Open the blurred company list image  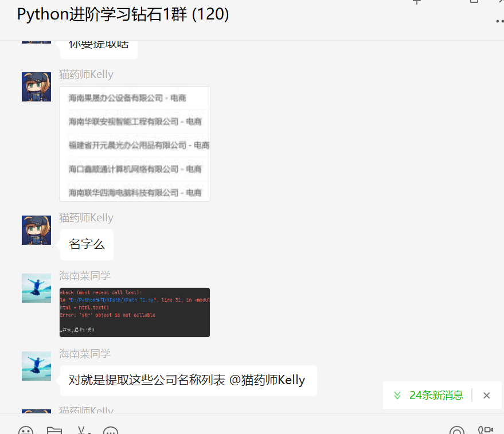135,144
